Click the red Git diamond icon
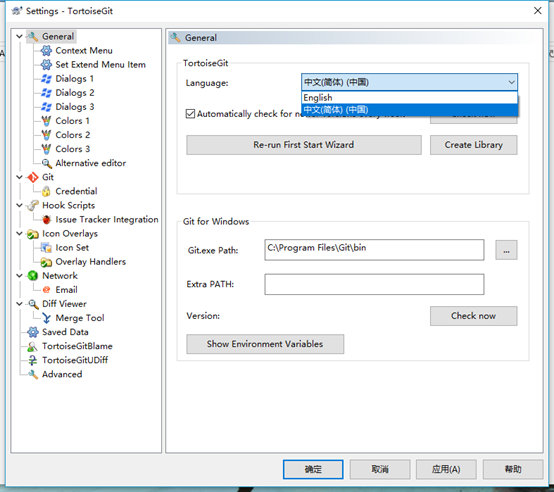The width and height of the screenshot is (554, 492). tap(33, 177)
